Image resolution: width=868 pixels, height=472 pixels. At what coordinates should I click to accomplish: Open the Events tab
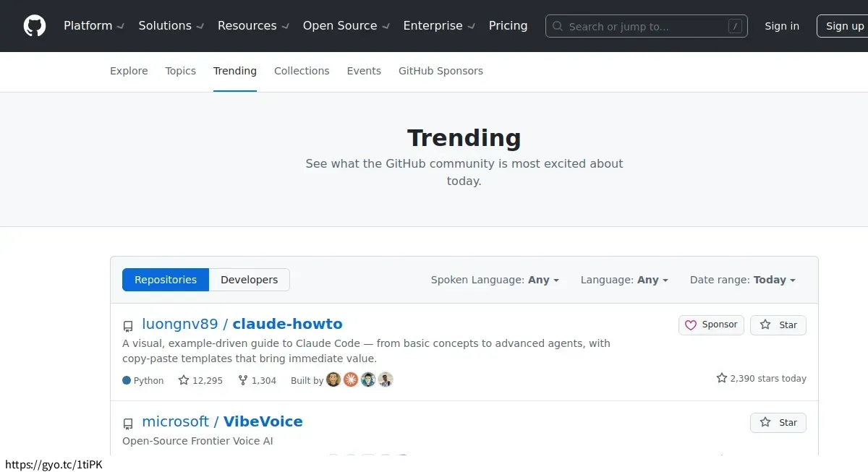(364, 71)
